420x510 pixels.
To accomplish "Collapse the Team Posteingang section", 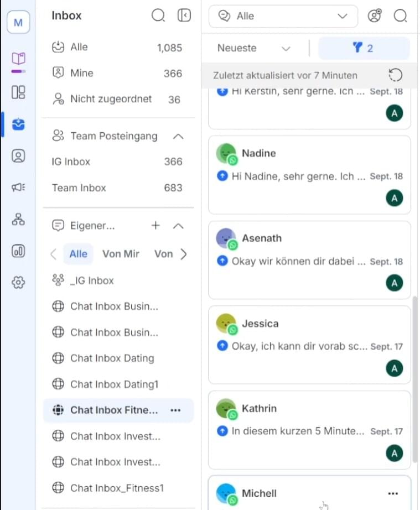I will (x=178, y=136).
